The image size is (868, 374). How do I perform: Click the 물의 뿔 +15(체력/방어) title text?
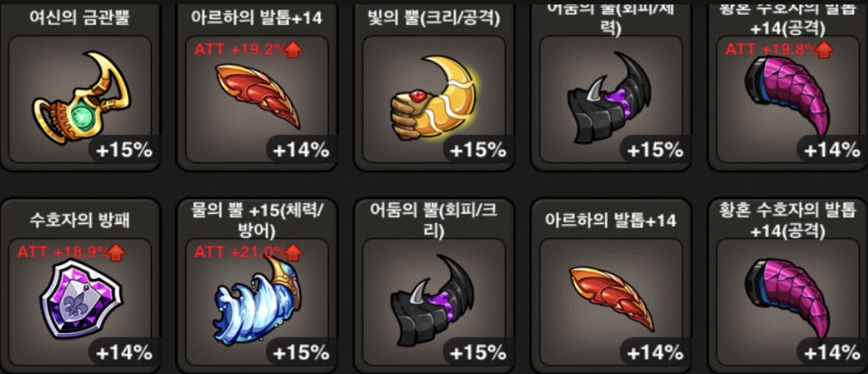pyautogui.click(x=257, y=220)
